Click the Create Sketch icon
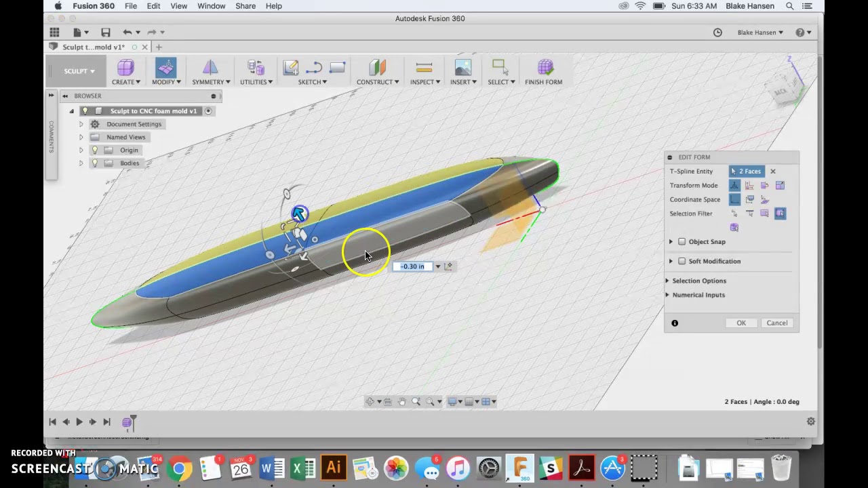This screenshot has height=488, width=868. [x=291, y=67]
